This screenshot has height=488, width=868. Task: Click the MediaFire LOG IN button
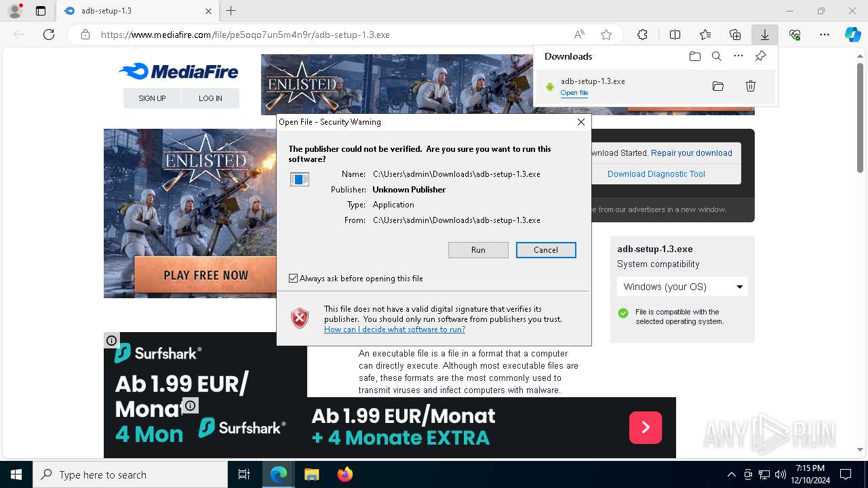pyautogui.click(x=210, y=98)
